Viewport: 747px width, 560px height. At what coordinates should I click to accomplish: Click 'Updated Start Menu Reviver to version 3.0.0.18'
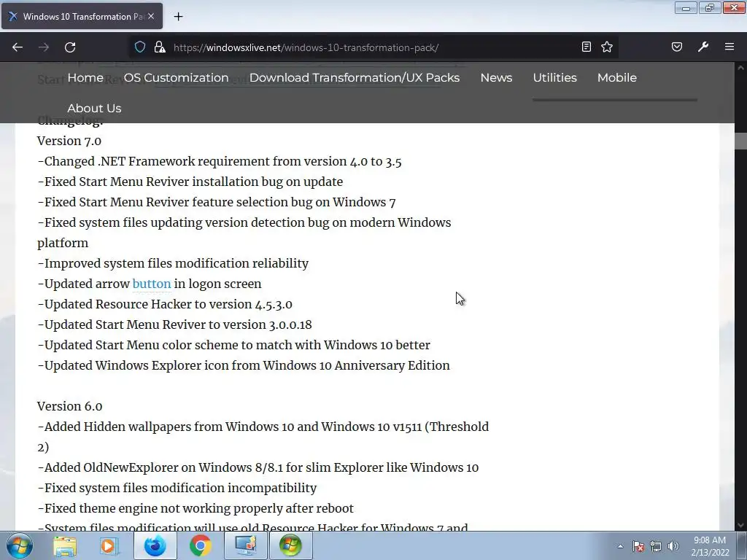pos(174,324)
